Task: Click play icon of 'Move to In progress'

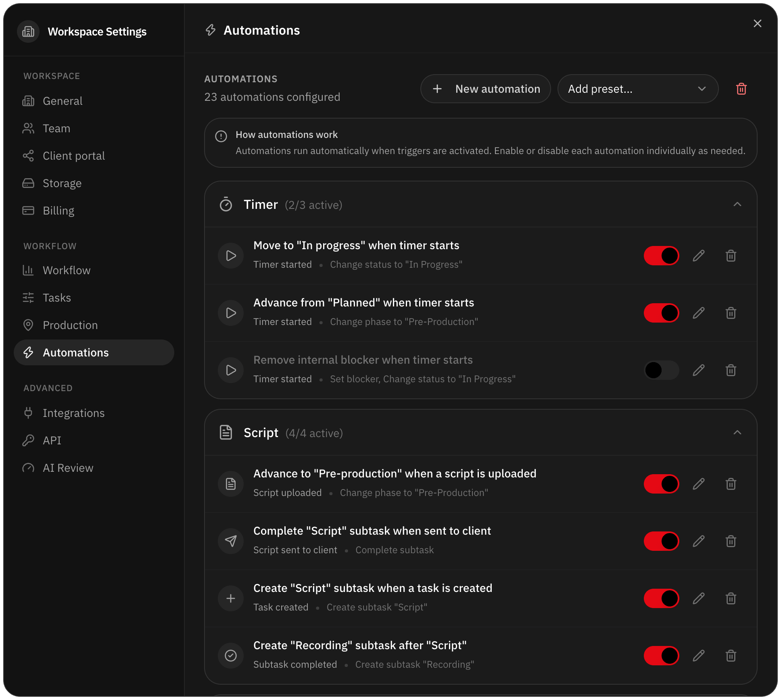Action: (x=231, y=256)
